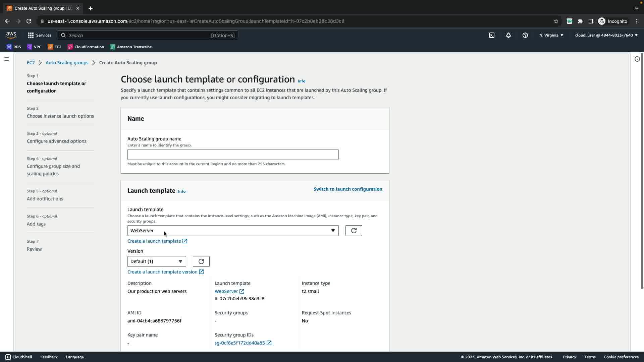Image resolution: width=644 pixels, height=362 pixels.
Task: Click Switch to launch configuration
Action: pos(347,189)
